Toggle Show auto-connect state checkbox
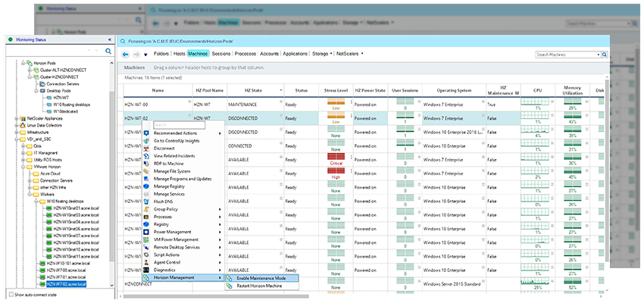644x303 pixels. (x=11, y=295)
